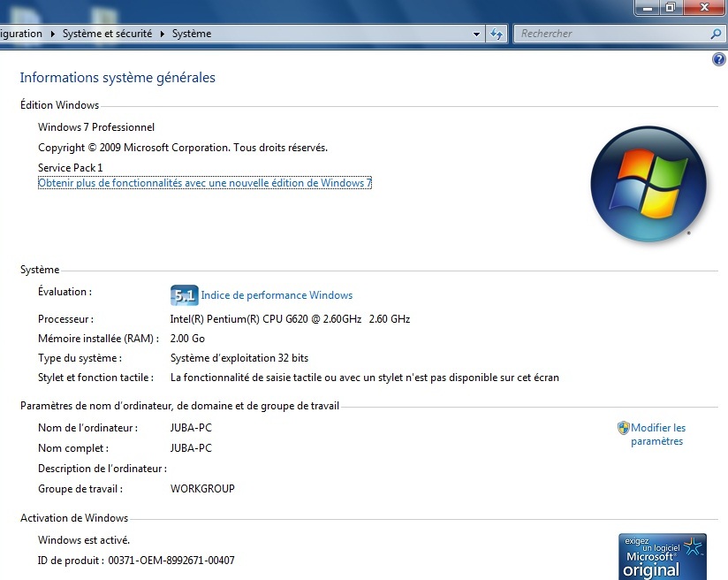Click the Service Pack 1 text
This screenshot has width=728, height=580.
70,168
